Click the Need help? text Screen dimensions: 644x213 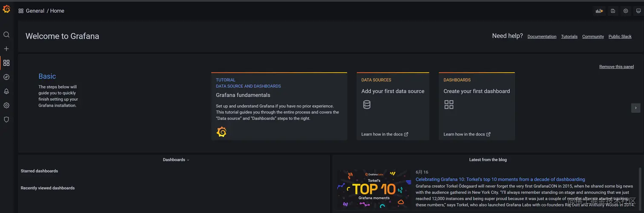[x=507, y=36]
